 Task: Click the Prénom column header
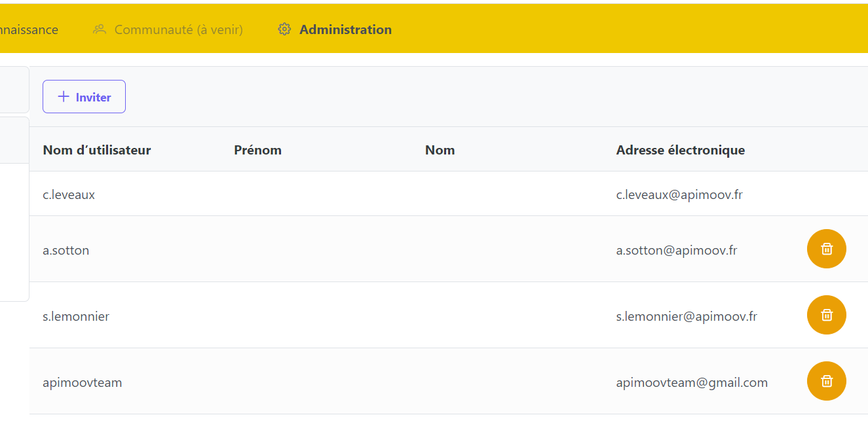[x=257, y=150]
